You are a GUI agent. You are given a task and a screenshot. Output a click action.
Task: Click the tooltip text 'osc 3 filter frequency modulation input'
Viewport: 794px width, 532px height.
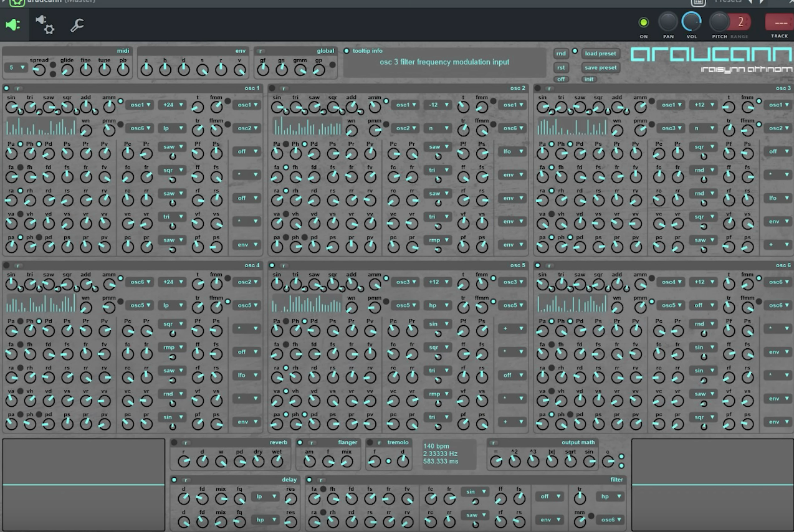click(x=444, y=62)
